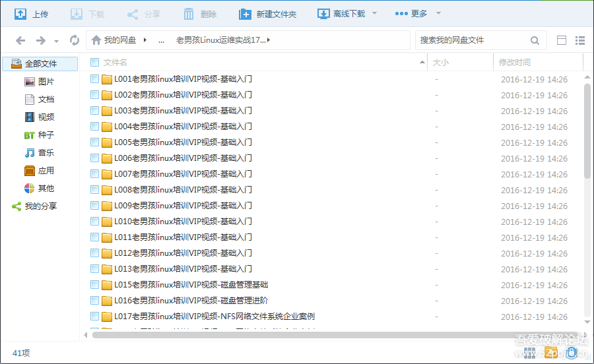The image size is (594, 364).
Task: Toggle the select-all checkbox by 文件名
Action: click(94, 63)
